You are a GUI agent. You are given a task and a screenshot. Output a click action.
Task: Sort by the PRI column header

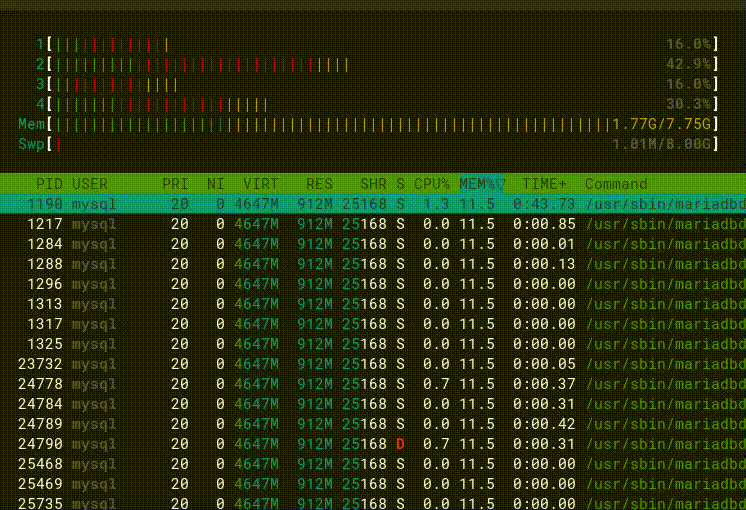click(x=175, y=184)
